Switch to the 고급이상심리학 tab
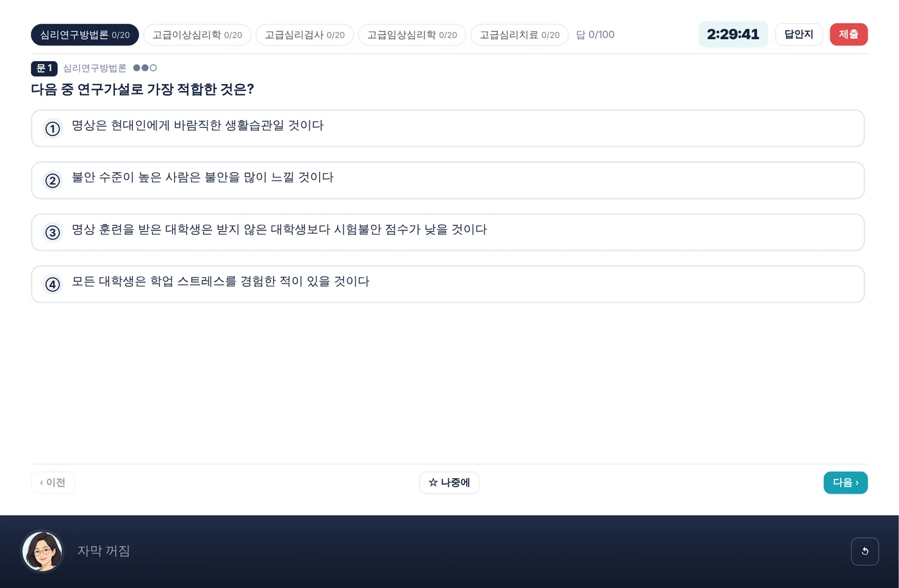Image resolution: width=899 pixels, height=588 pixels. coord(197,35)
